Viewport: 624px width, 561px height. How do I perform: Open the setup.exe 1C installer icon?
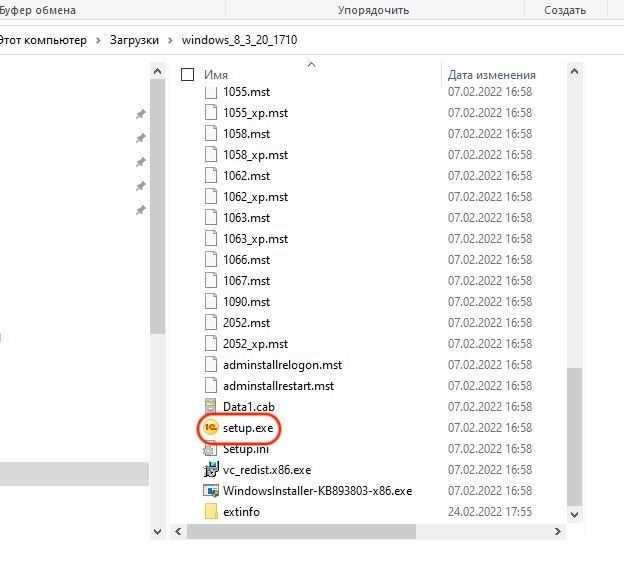tap(211, 428)
